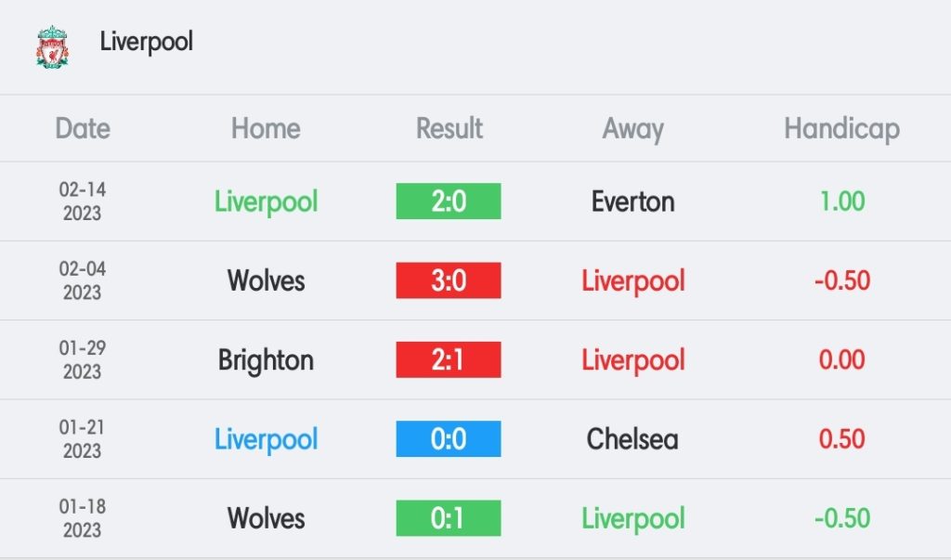The height and width of the screenshot is (560, 951).
Task: Click Wolves in the 02-04 match row
Action: [x=266, y=280]
